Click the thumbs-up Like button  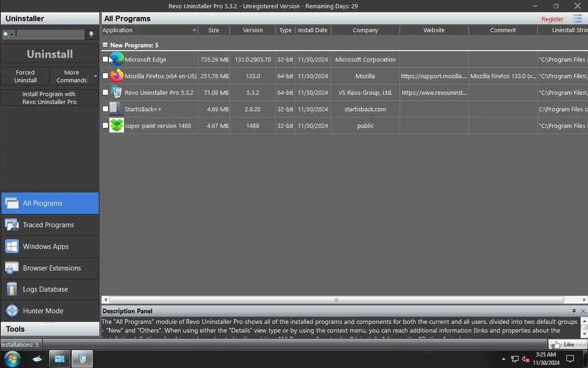(x=567, y=344)
